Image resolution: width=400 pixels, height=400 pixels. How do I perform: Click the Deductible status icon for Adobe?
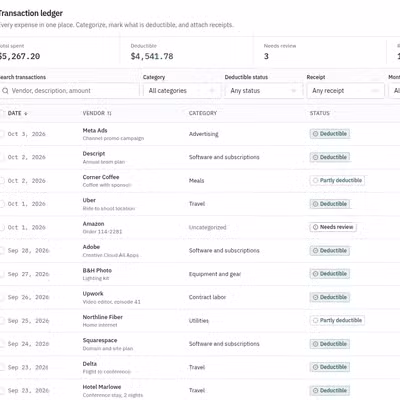(x=315, y=251)
